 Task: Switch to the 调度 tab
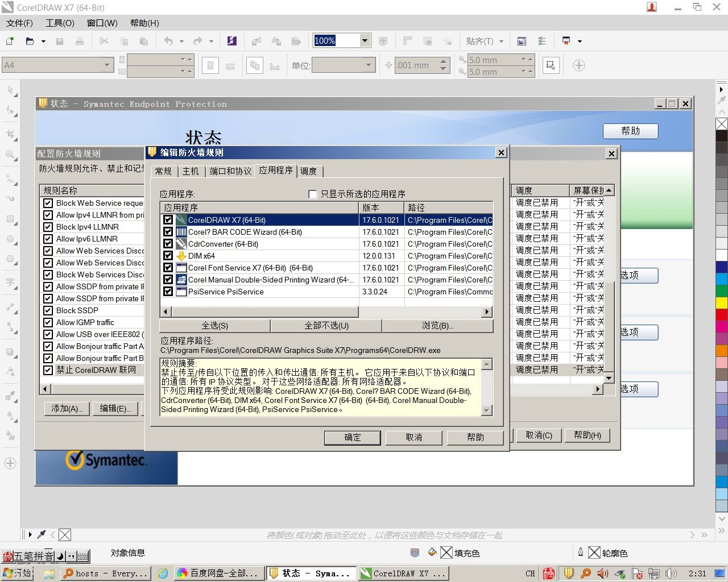pos(308,171)
